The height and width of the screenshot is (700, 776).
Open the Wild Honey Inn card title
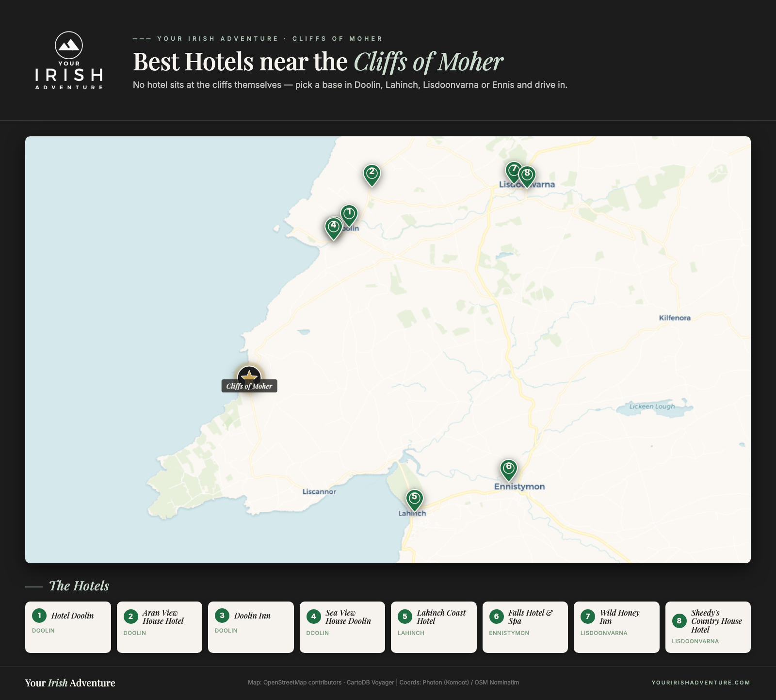pos(620,617)
